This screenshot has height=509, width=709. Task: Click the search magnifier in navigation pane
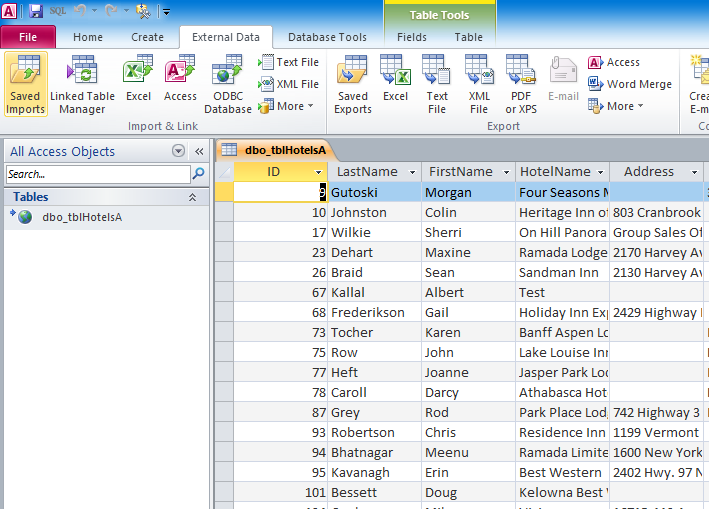point(199,174)
